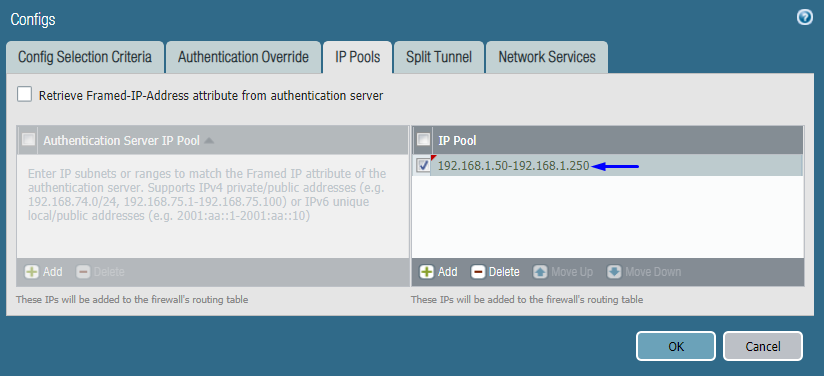The width and height of the screenshot is (824, 376).
Task: Delete entry from Authentication Server IP Pool
Action: click(x=100, y=272)
